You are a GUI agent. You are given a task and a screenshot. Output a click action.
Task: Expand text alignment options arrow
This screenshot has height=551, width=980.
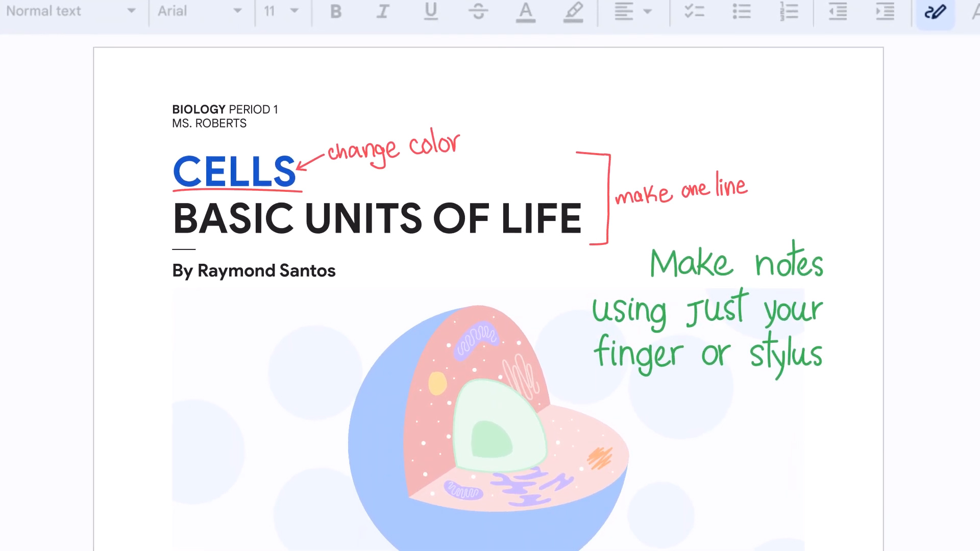point(648,11)
